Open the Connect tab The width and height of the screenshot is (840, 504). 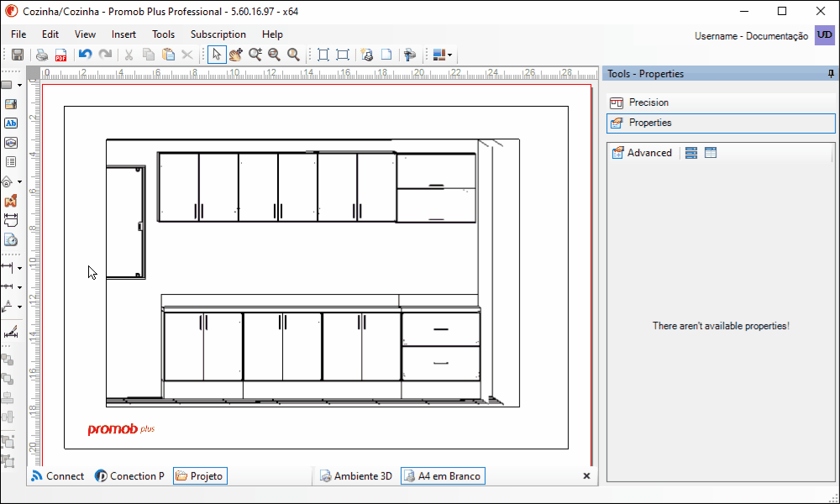point(57,476)
